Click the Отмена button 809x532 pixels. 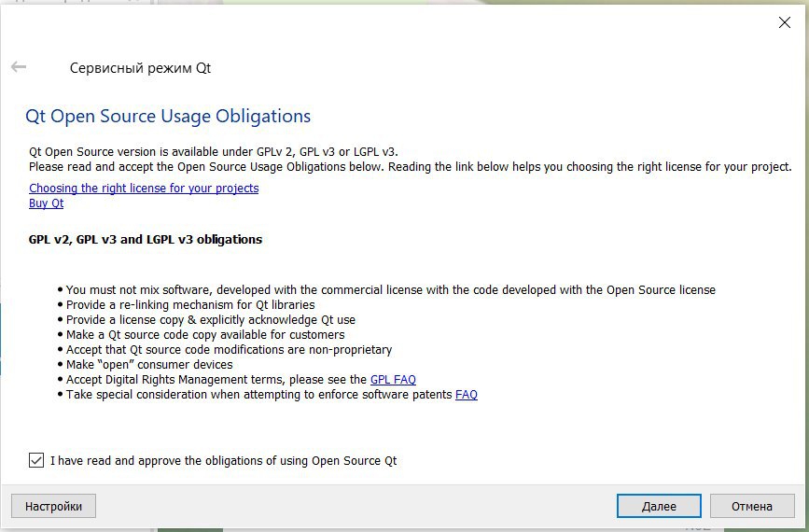coord(752,506)
